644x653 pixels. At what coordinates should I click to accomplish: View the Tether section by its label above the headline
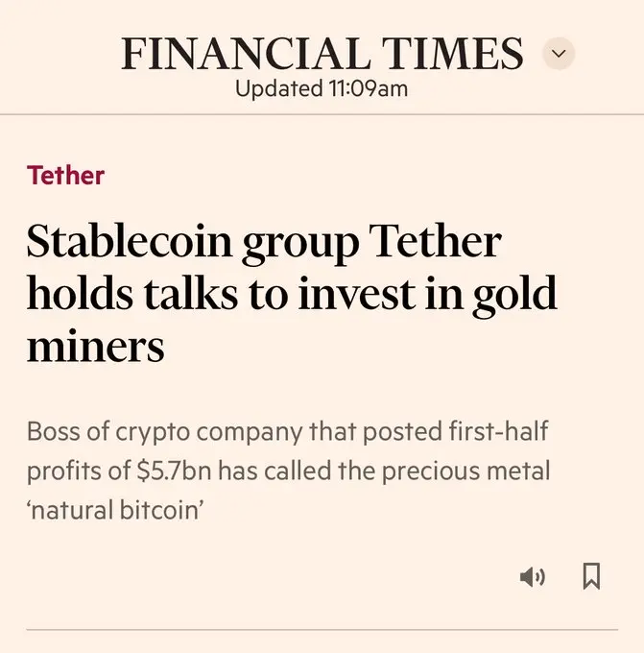click(65, 175)
